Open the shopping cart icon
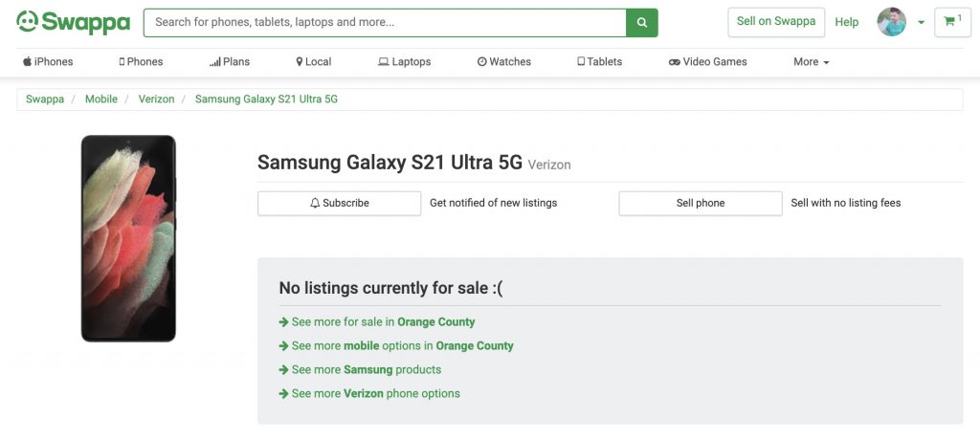Viewport: 980px width, 441px height. [x=952, y=22]
